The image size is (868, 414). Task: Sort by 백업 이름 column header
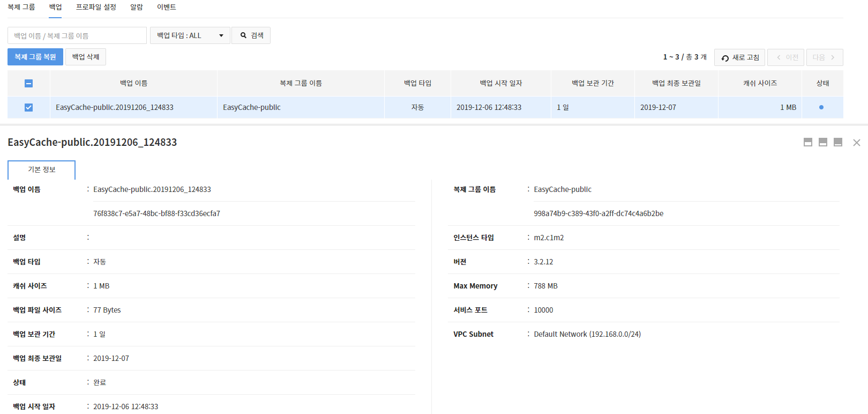pos(134,83)
